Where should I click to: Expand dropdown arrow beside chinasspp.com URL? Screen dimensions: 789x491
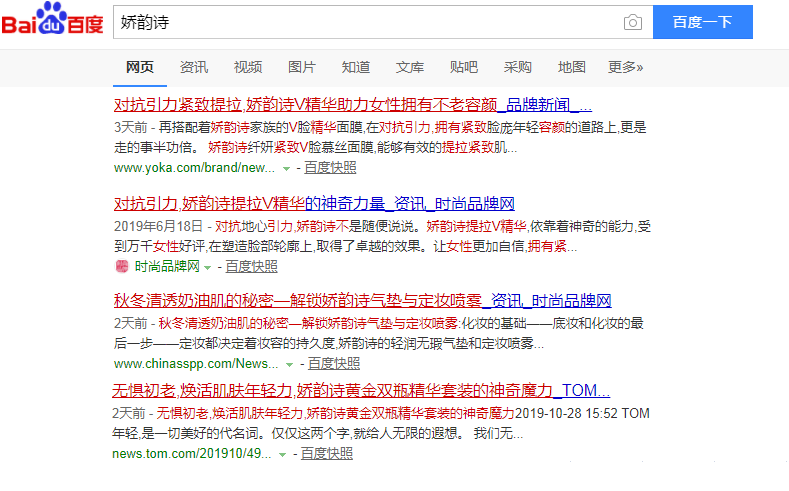click(289, 365)
